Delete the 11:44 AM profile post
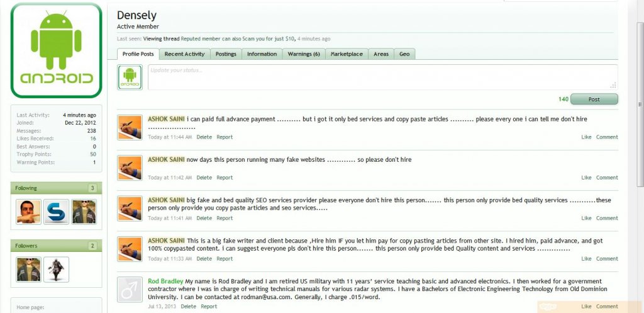Image resolution: width=644 pixels, height=313 pixels. pyautogui.click(x=204, y=137)
